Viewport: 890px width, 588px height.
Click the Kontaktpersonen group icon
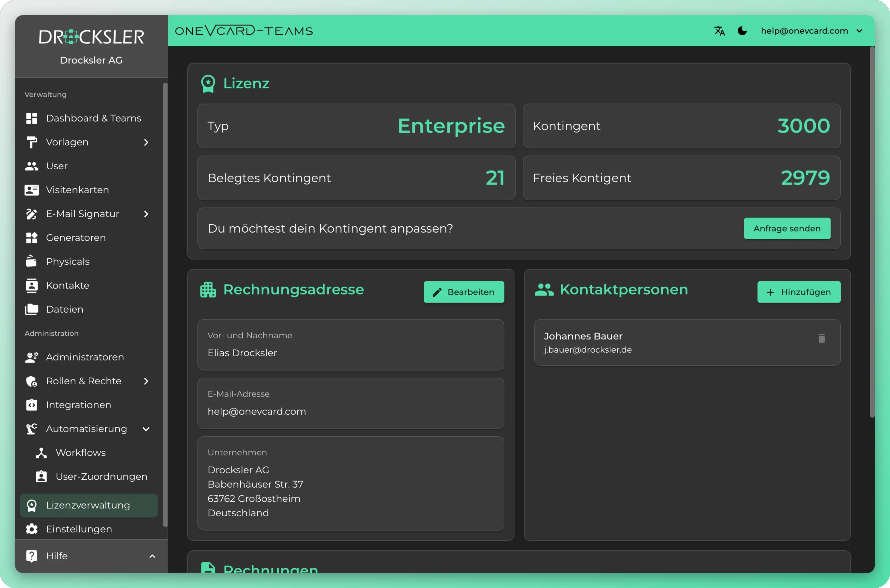pos(544,289)
